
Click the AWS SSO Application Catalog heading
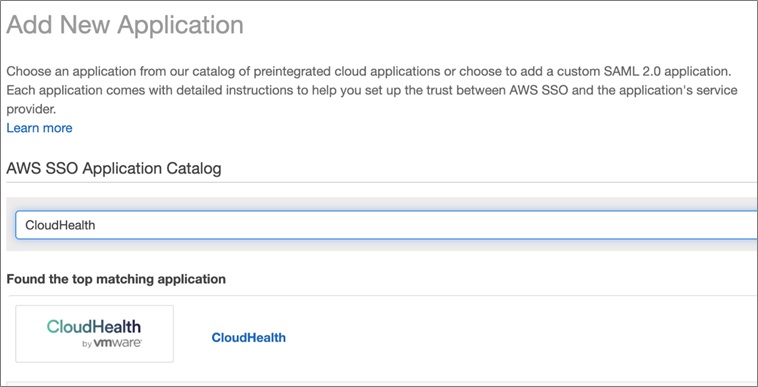click(114, 169)
